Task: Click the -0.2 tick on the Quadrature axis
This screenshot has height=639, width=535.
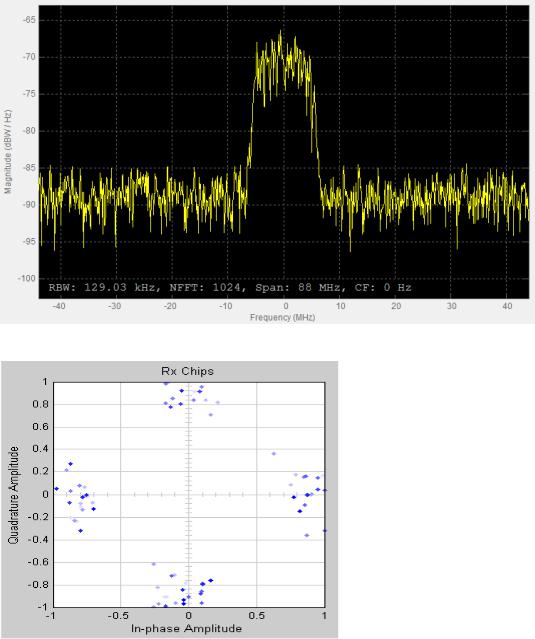Action: click(x=38, y=517)
